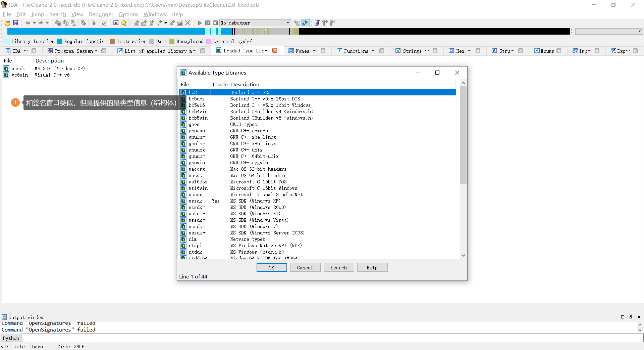Click the jump-down arrow toolbar icon
The height and width of the screenshot is (350, 644).
(94, 23)
